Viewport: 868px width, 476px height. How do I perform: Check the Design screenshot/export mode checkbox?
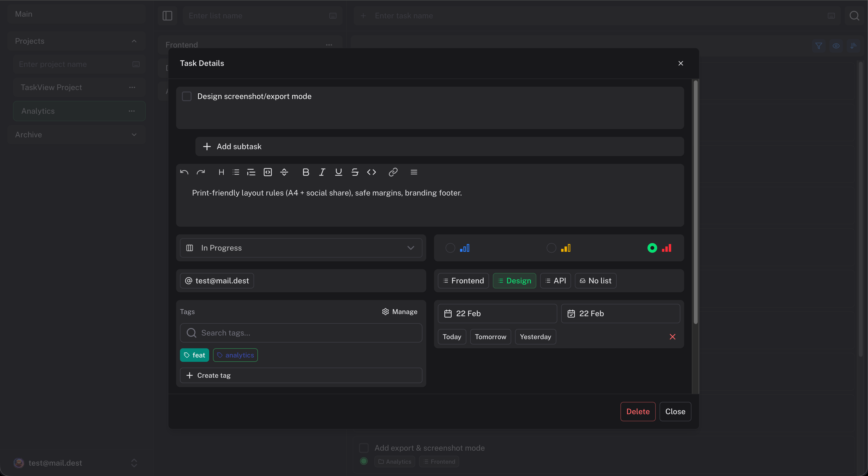coord(187,96)
